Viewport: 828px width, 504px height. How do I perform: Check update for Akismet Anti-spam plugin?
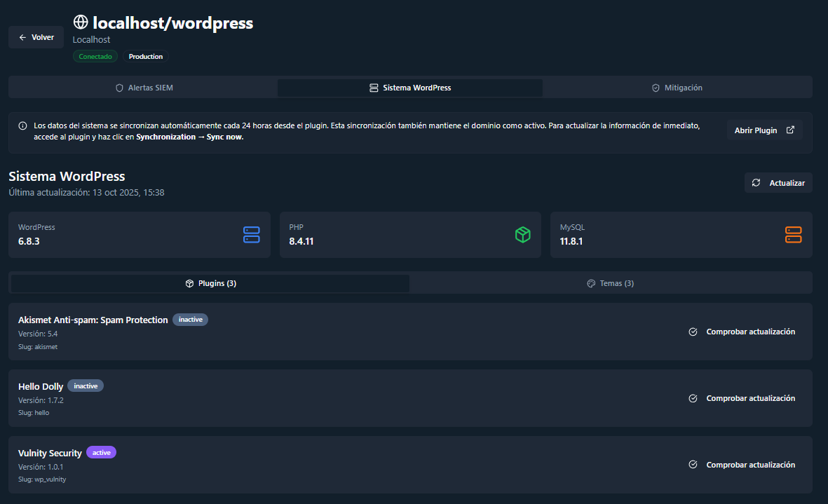(x=742, y=332)
